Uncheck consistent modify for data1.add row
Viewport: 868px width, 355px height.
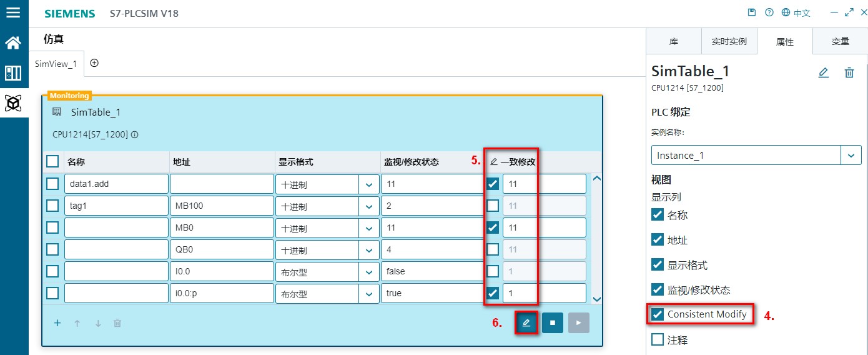pyautogui.click(x=493, y=184)
